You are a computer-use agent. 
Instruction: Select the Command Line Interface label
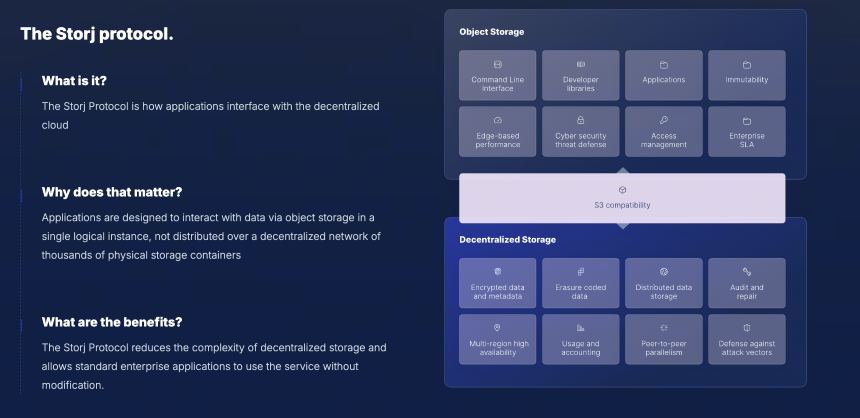point(497,84)
